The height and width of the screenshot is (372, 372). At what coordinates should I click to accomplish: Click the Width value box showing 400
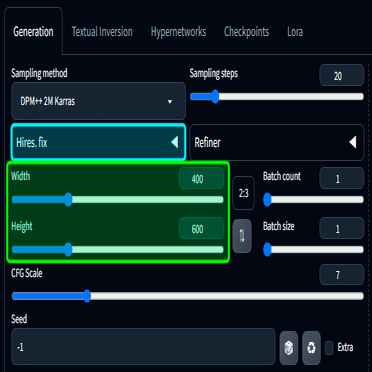point(201,178)
